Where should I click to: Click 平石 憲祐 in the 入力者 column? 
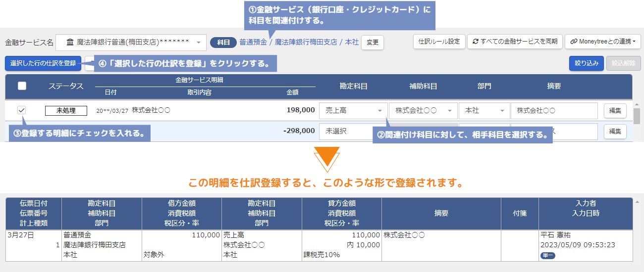556,235
